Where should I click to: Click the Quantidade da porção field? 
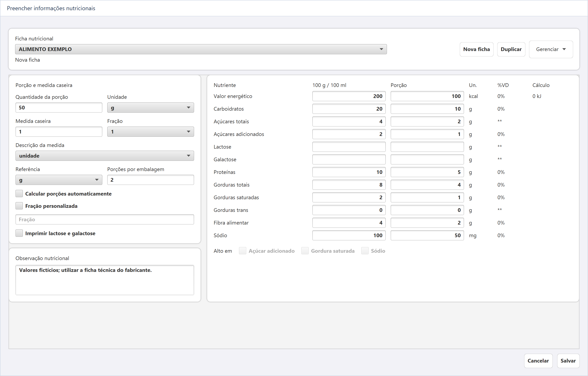pos(59,108)
